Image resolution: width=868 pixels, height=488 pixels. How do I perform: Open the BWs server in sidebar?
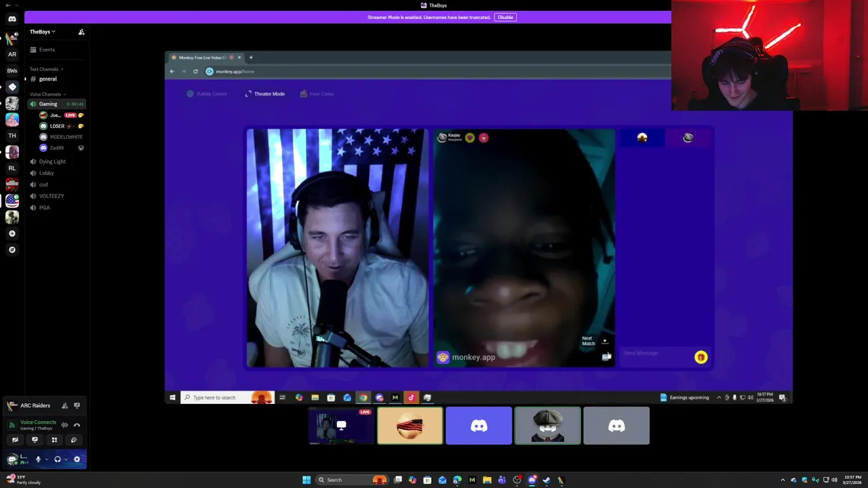click(12, 70)
